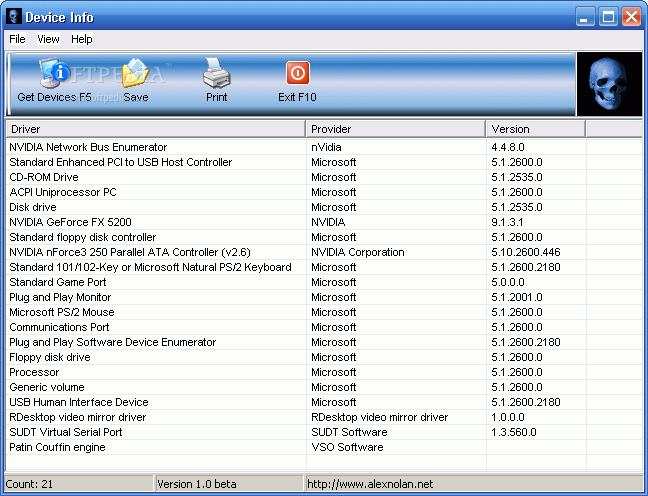Click the red Exit F10 icon
This screenshot has height=496, width=648.
(297, 74)
